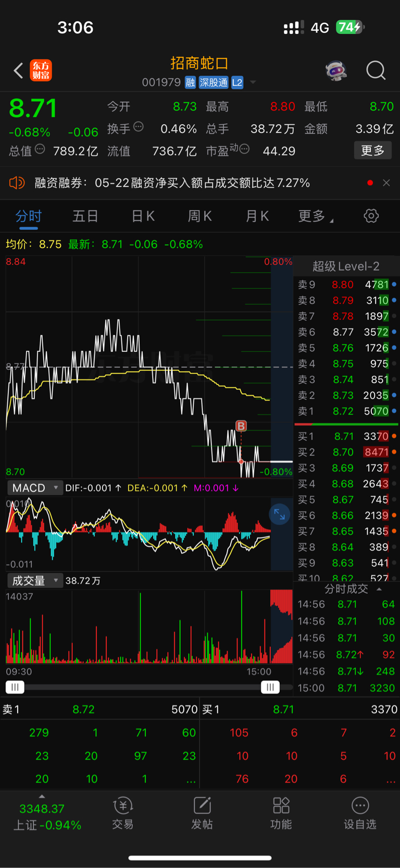Tap the 设自选 watchlist icon
Screen dimensions: 400x868
pos(360,813)
